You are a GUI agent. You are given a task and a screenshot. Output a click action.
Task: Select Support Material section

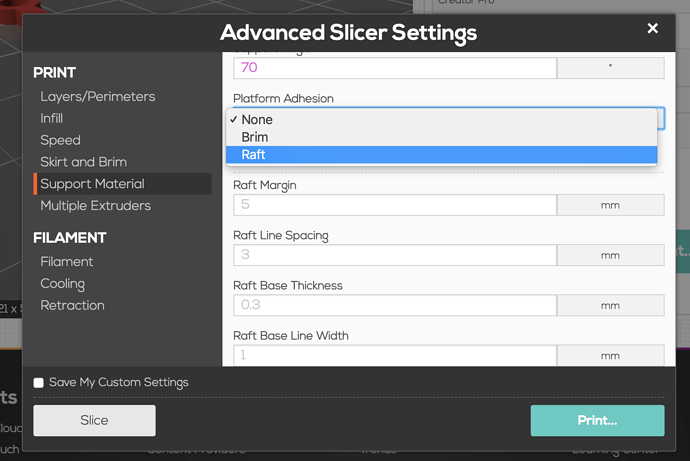[x=123, y=184]
